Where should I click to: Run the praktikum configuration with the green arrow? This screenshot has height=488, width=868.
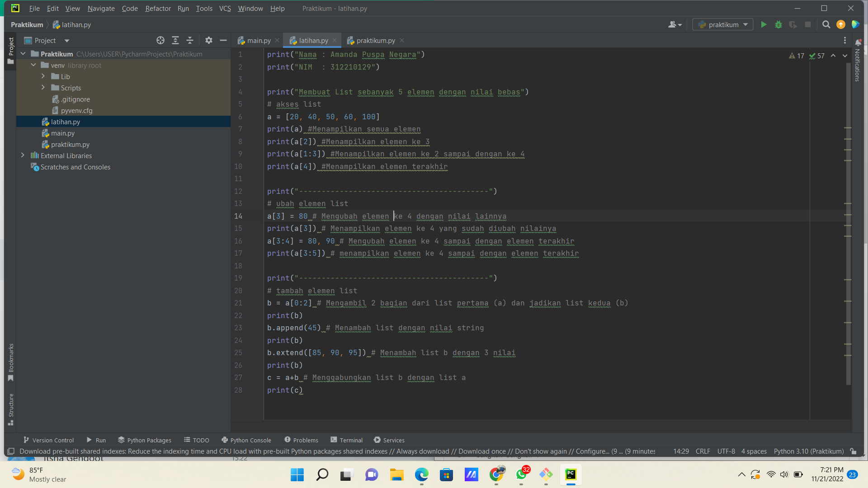tap(763, 24)
